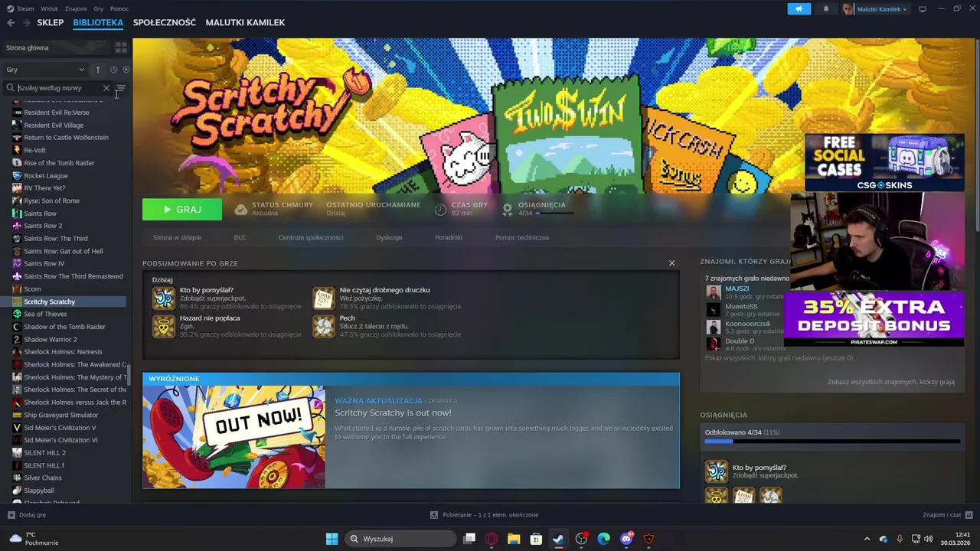
Task: Open 'Scritchy Scratchy is out now!' news title
Action: point(393,413)
